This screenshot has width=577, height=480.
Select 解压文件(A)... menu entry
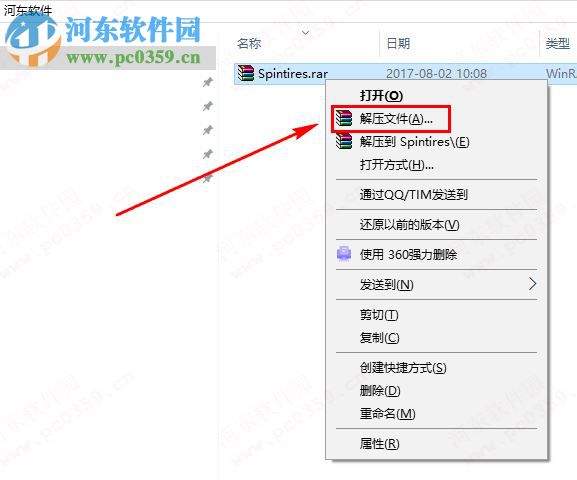point(436,119)
